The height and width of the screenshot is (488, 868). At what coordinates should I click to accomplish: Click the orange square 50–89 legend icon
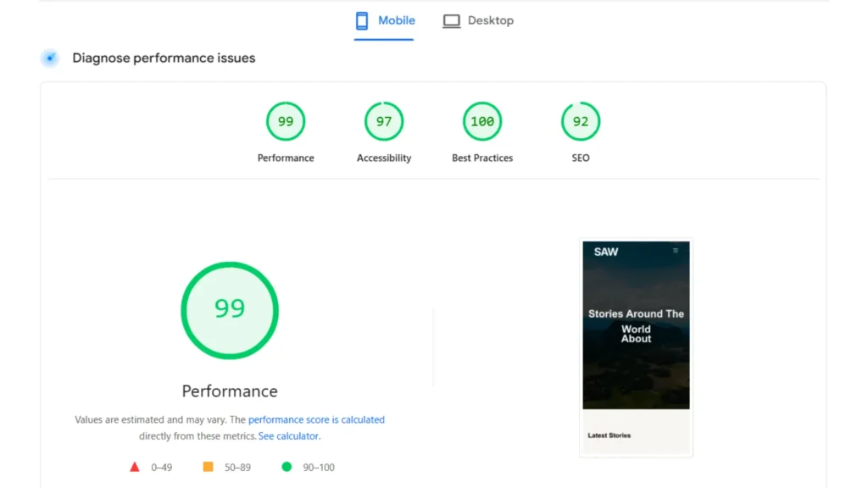click(209, 467)
